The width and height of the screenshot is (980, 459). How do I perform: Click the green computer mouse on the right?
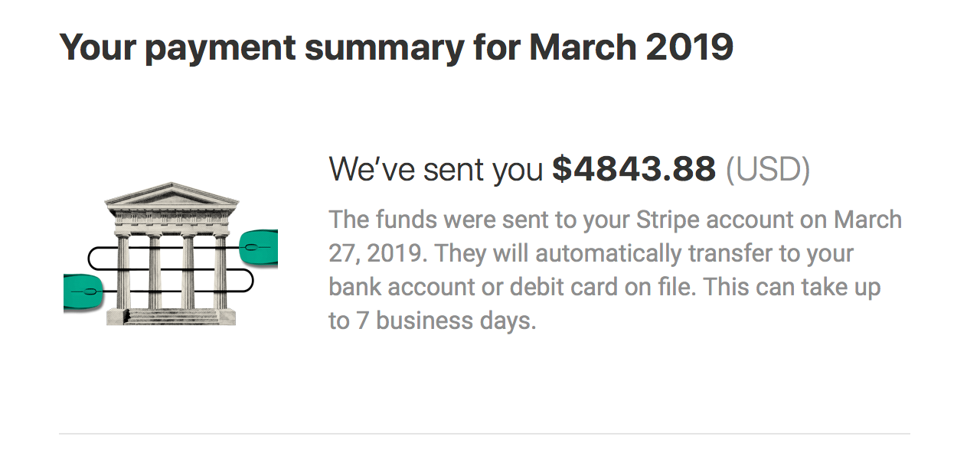(259, 247)
